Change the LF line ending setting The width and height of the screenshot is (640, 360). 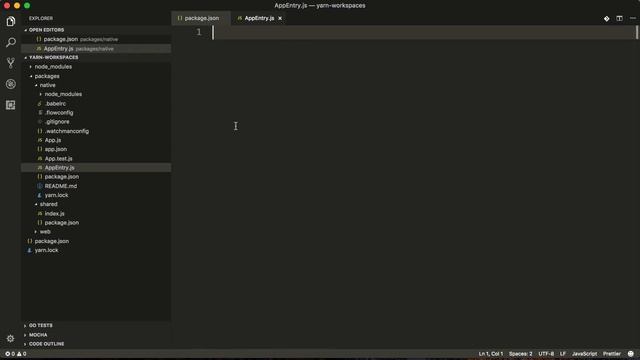[x=563, y=354]
